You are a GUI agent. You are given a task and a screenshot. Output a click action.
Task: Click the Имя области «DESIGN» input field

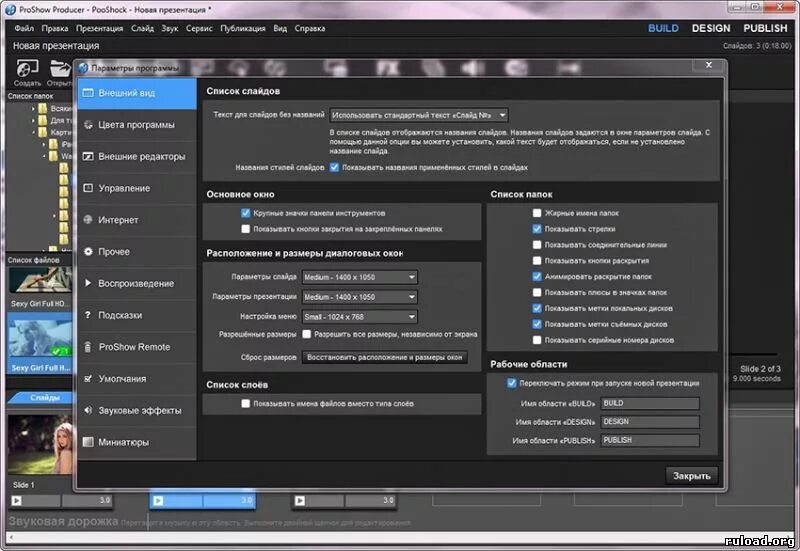[650, 421]
